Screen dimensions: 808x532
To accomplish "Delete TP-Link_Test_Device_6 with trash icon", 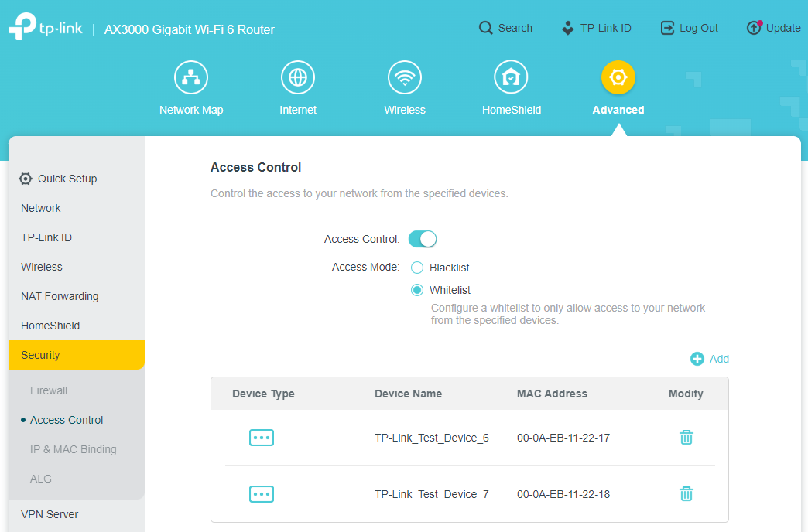I will (x=686, y=438).
